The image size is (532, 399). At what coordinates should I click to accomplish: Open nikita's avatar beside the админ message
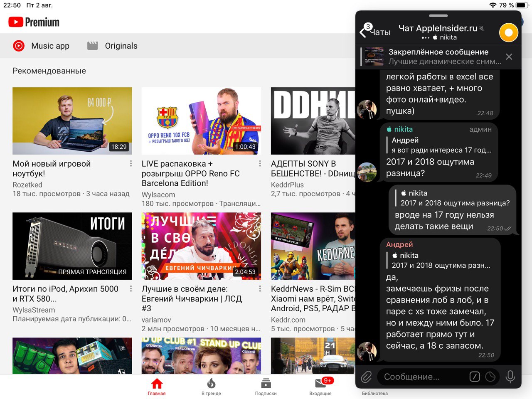[367, 172]
